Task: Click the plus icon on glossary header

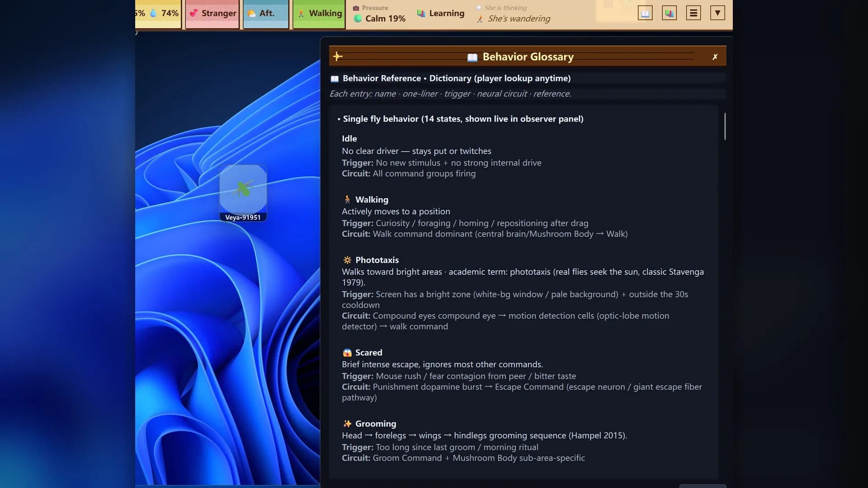Action: point(338,56)
